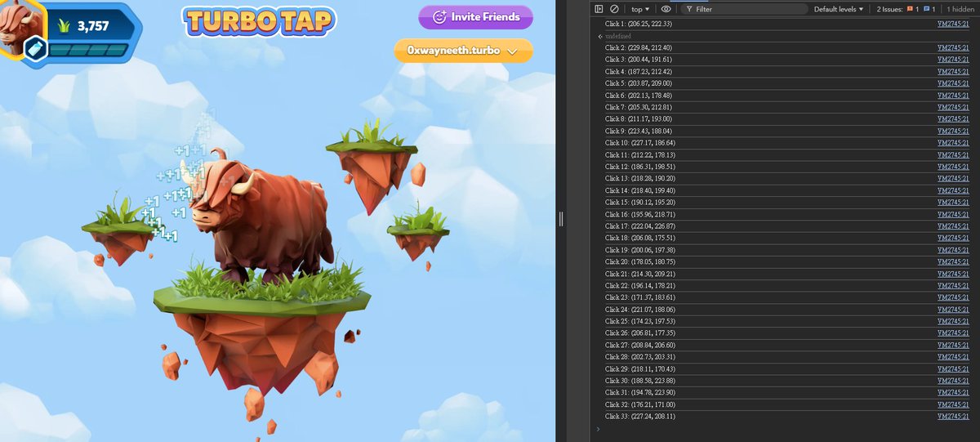Open VM2745:21 link on Click 33 row
The width and height of the screenshot is (980, 442).
click(954, 417)
